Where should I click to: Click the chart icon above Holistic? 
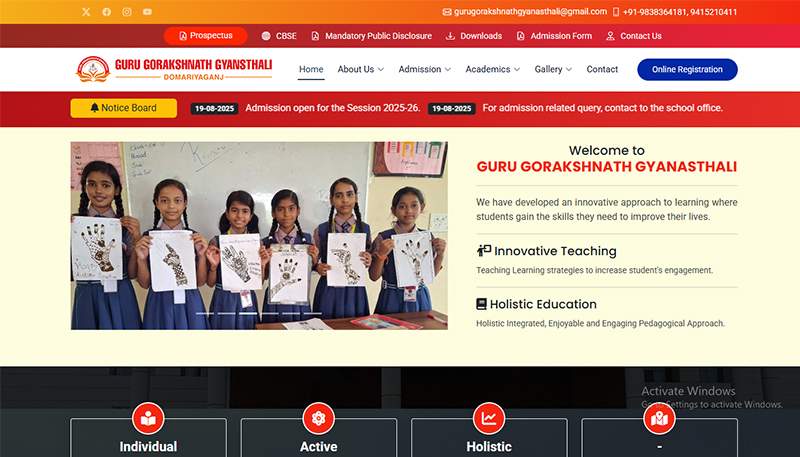coord(489,418)
